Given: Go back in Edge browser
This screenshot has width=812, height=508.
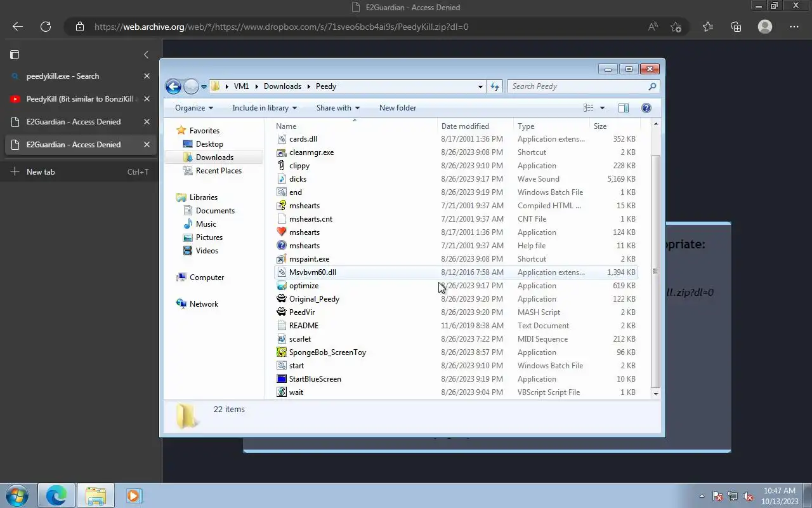Looking at the screenshot, I should point(18,27).
